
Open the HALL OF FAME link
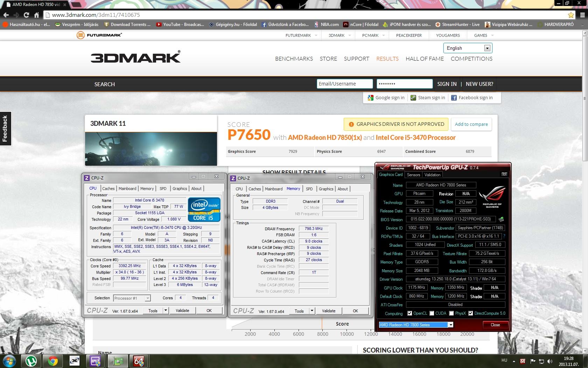425,59
